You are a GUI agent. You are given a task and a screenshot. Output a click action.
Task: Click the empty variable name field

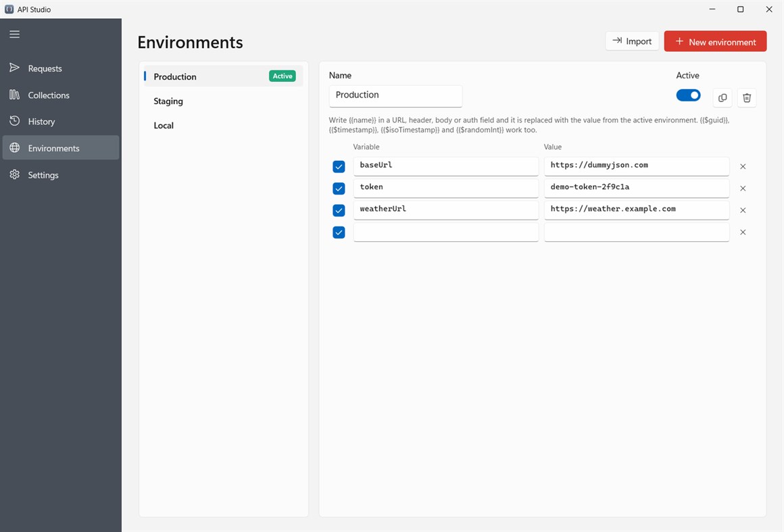445,232
